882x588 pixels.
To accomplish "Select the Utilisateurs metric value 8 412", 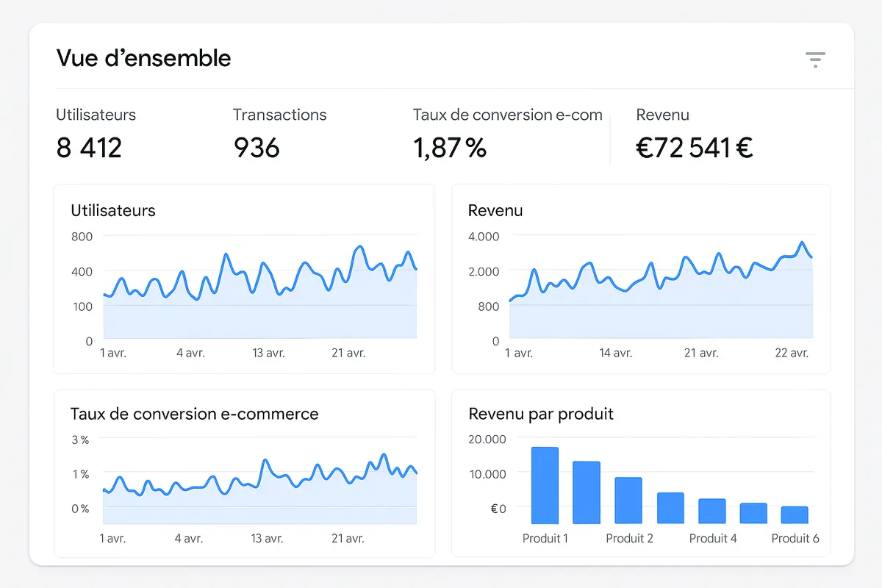I will click(x=89, y=148).
